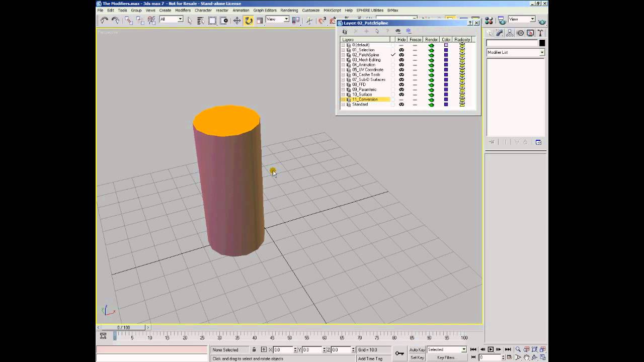Click the Set Keys key icon

[x=399, y=353]
